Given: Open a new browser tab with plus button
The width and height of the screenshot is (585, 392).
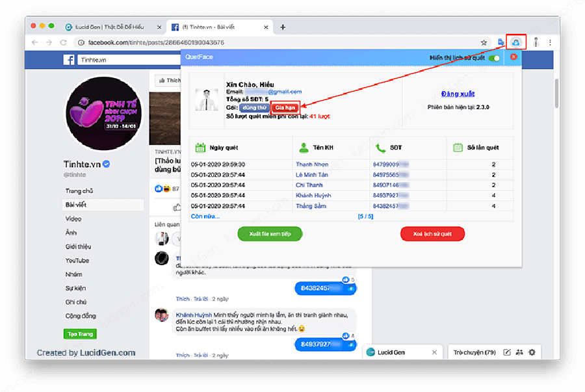Looking at the screenshot, I should tap(283, 27).
